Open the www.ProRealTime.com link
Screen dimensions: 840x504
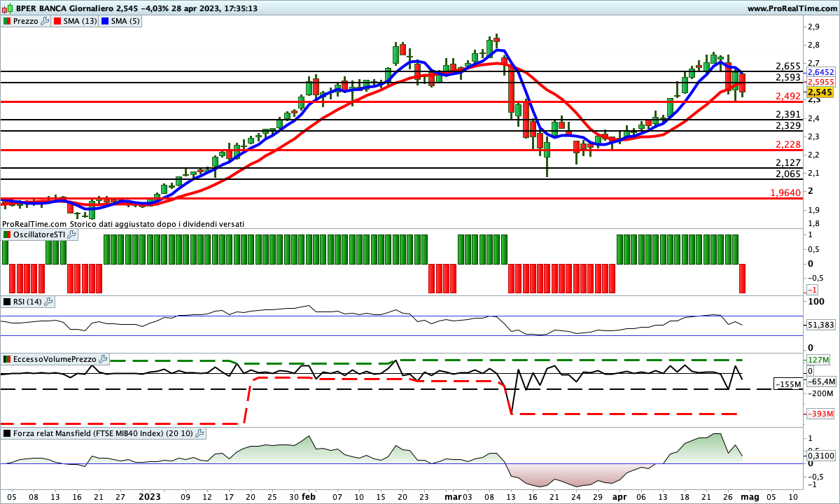792,8
